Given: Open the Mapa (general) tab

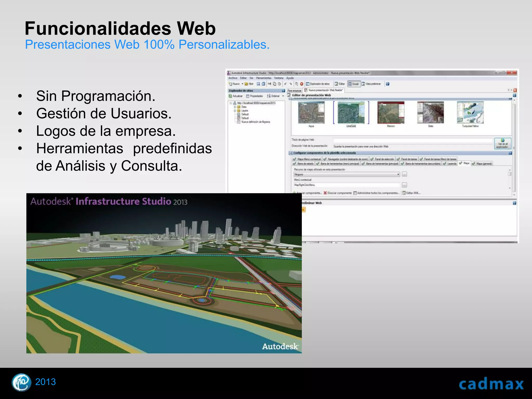Looking at the screenshot, I should pyautogui.click(x=482, y=164).
